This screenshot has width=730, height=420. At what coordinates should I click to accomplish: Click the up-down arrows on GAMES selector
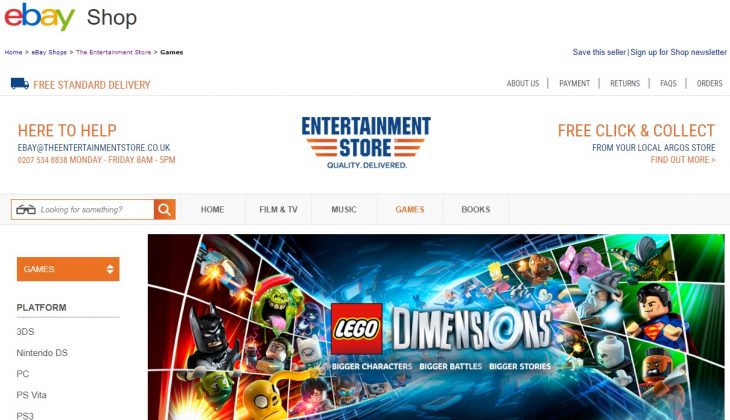point(110,269)
